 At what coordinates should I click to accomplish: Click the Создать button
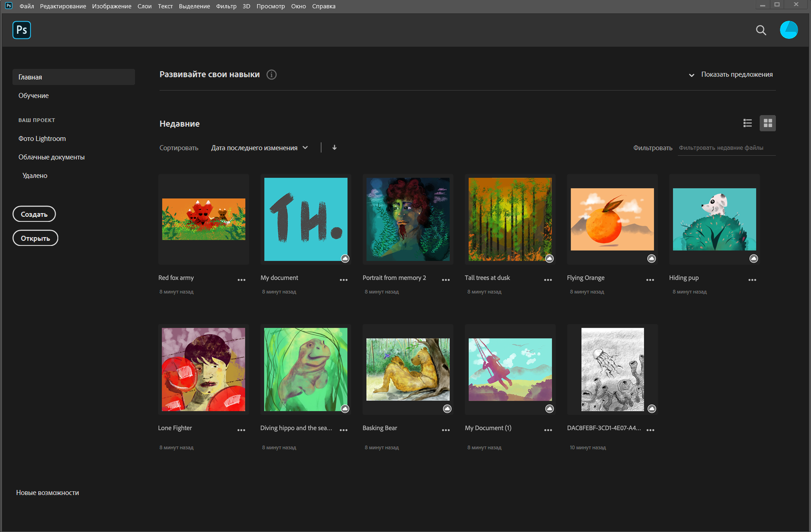[34, 214]
